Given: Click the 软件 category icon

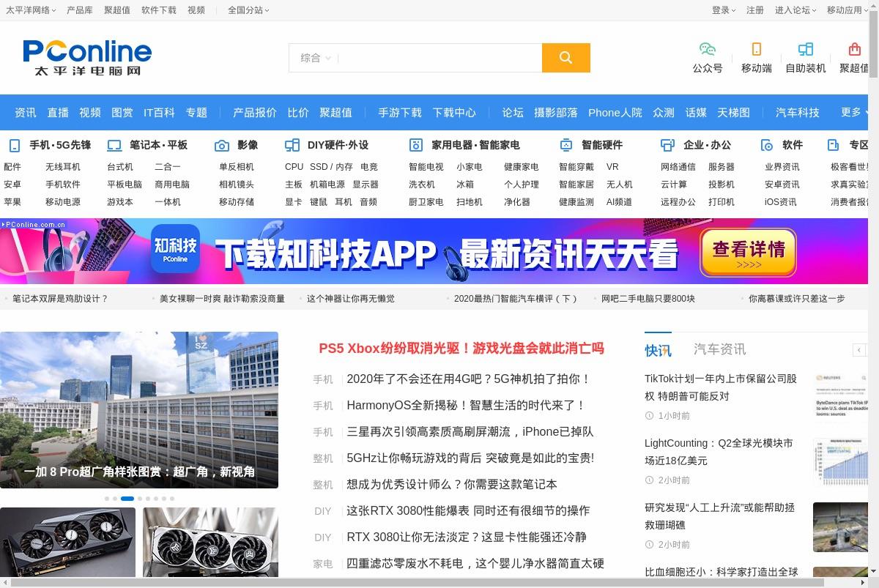Looking at the screenshot, I should pyautogui.click(x=767, y=145).
